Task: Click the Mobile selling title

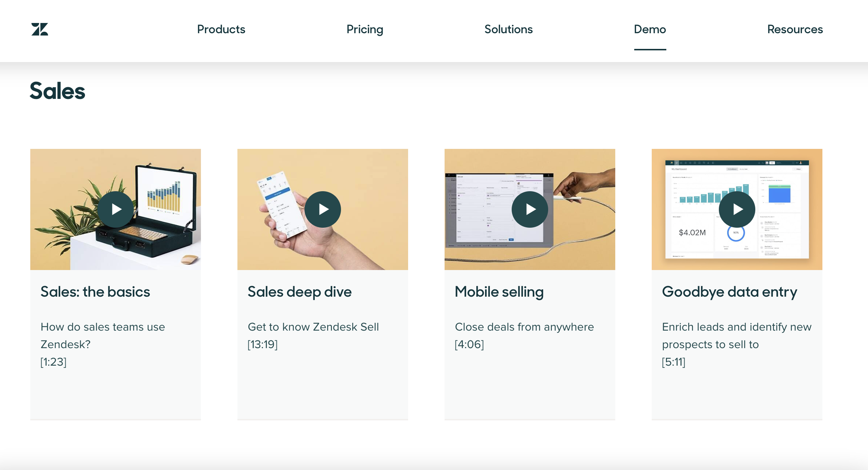Action: [x=499, y=292]
